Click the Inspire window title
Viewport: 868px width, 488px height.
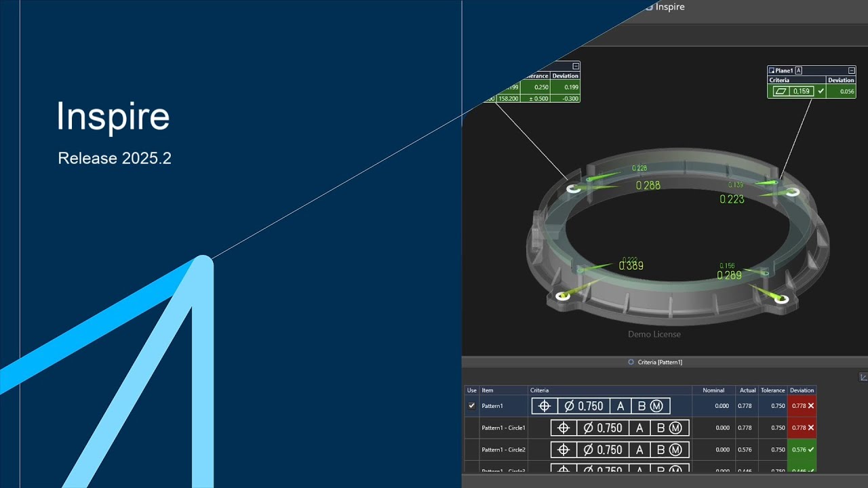coord(670,7)
